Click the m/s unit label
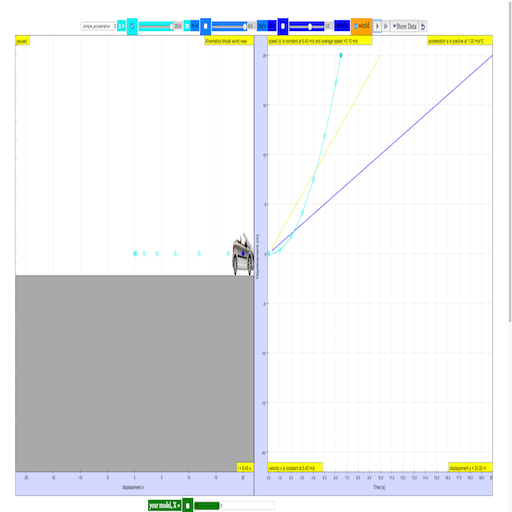The height and width of the screenshot is (512, 512). (262, 26)
